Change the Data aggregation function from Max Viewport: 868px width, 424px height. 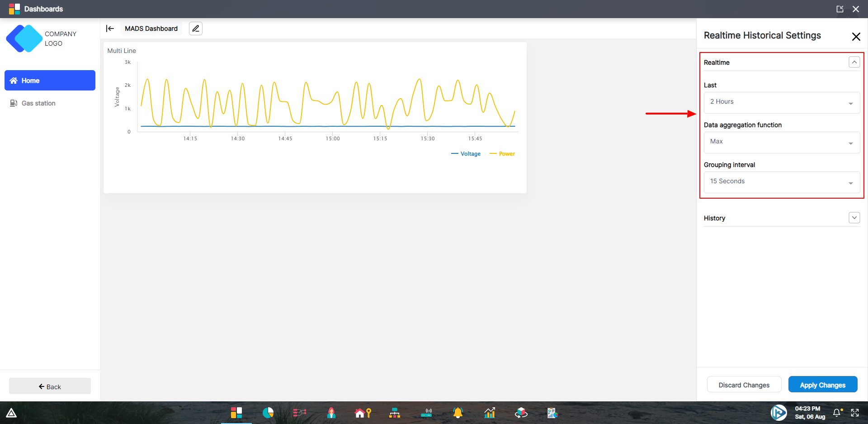click(781, 142)
